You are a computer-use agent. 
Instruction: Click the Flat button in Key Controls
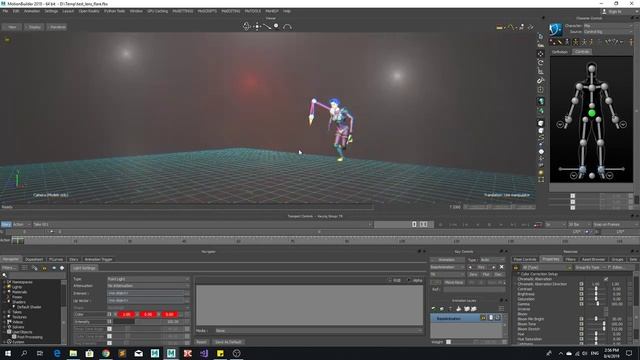coord(486,275)
